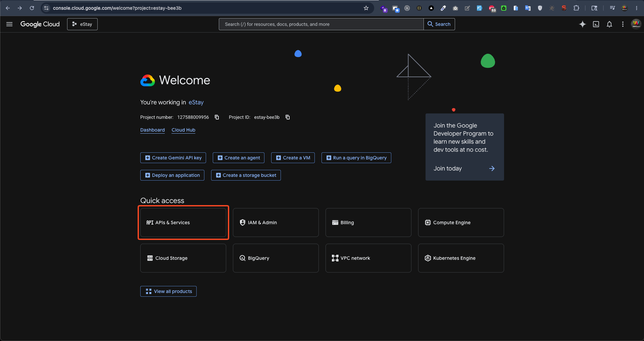Open the Billing quick access card
Image resolution: width=644 pixels, height=341 pixels.
tap(368, 223)
